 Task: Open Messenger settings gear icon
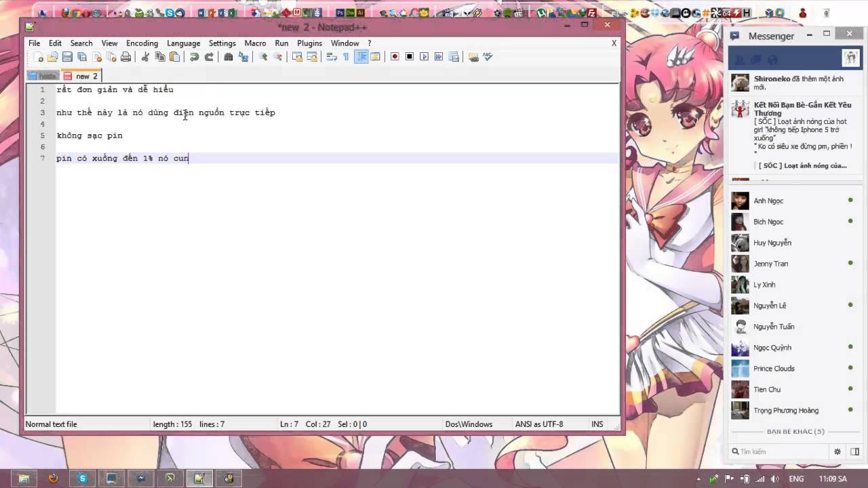point(837,451)
